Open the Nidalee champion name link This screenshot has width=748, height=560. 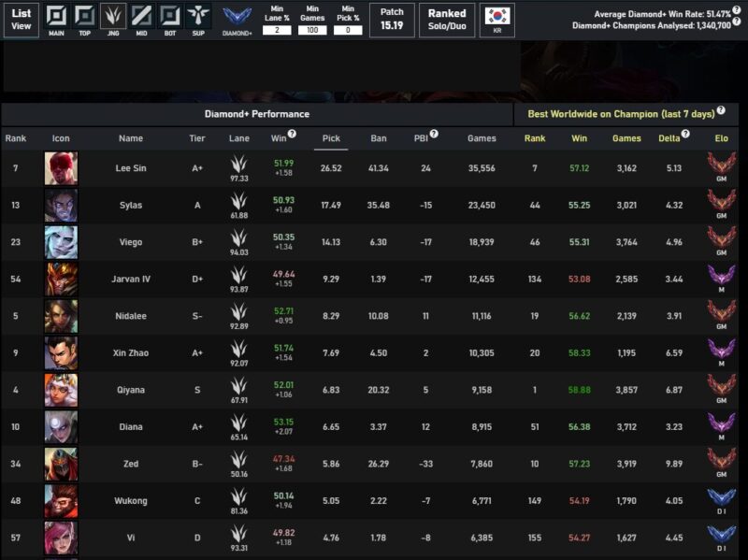point(131,317)
